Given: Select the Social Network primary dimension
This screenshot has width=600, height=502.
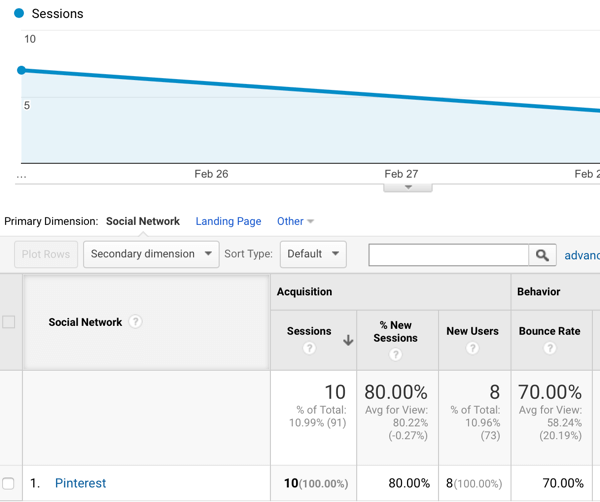Looking at the screenshot, I should [143, 221].
